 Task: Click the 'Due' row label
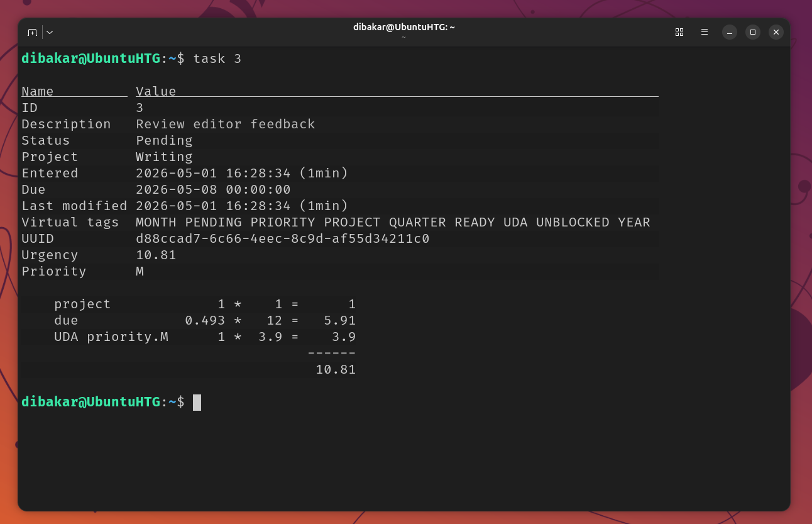33,189
